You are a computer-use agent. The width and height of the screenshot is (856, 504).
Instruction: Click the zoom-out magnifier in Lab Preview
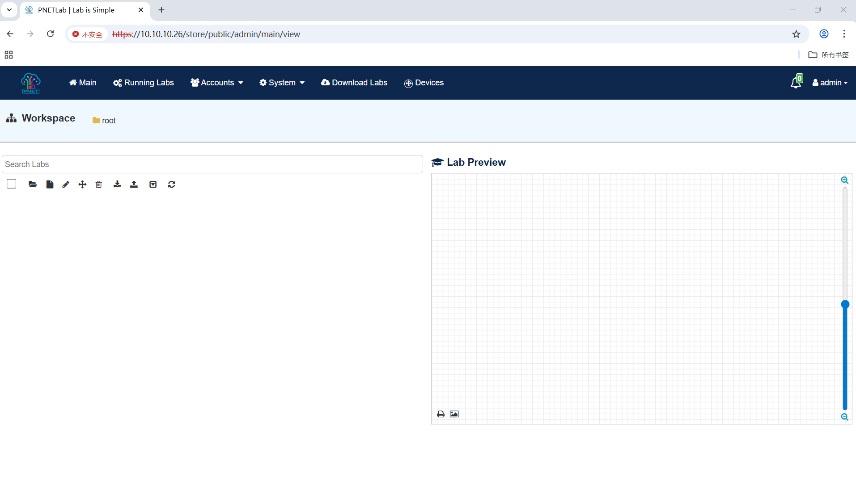(844, 417)
